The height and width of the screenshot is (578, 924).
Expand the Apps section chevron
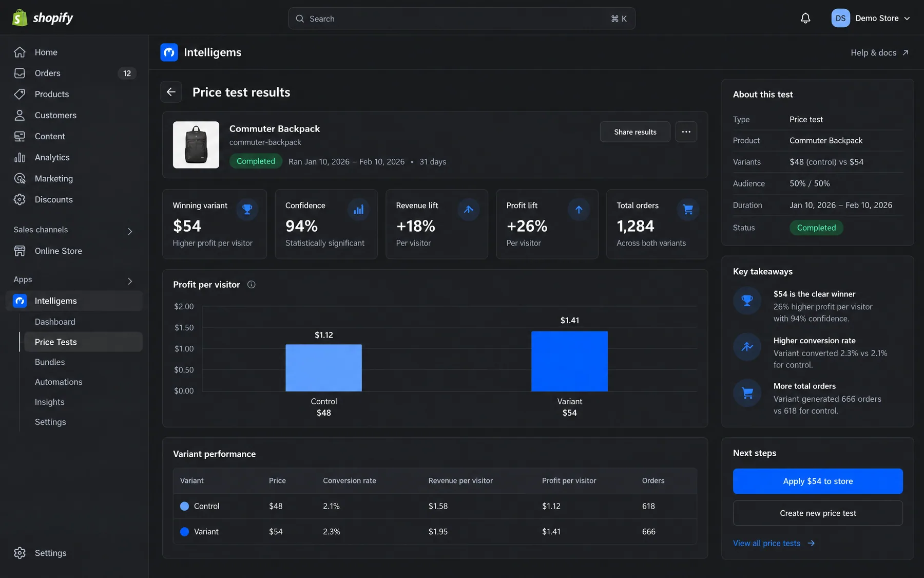tap(130, 281)
